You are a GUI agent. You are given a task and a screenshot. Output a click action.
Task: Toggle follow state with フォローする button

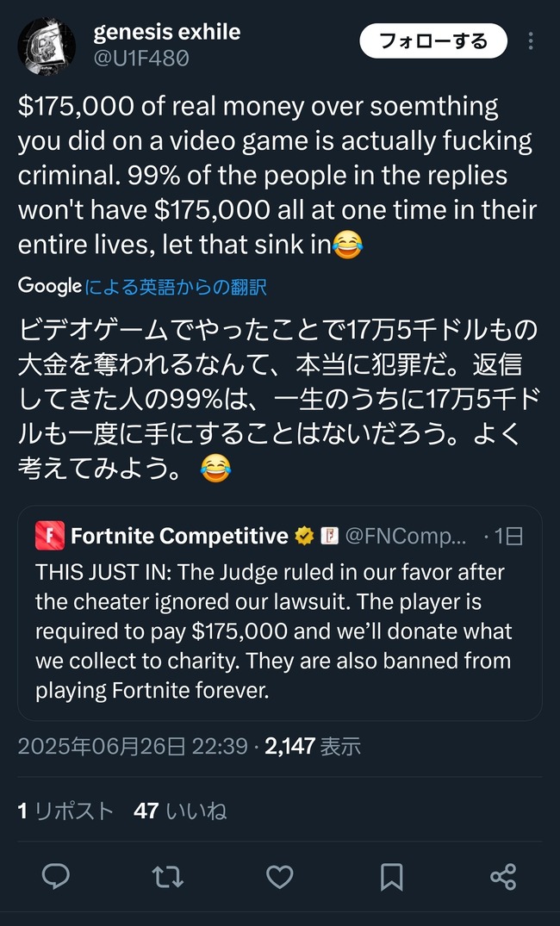point(432,40)
